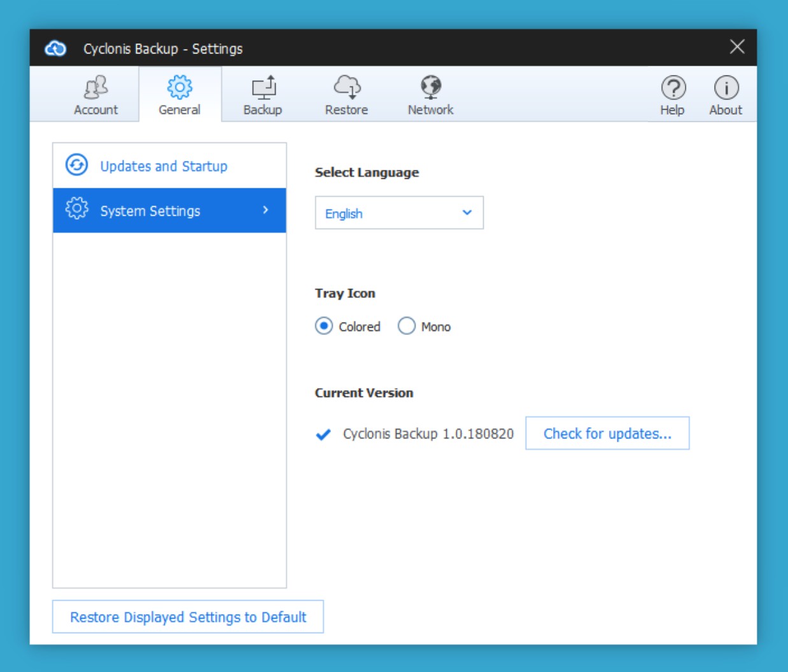Screen dimensions: 788x672
Task: Click the General gear icon
Action: click(179, 87)
